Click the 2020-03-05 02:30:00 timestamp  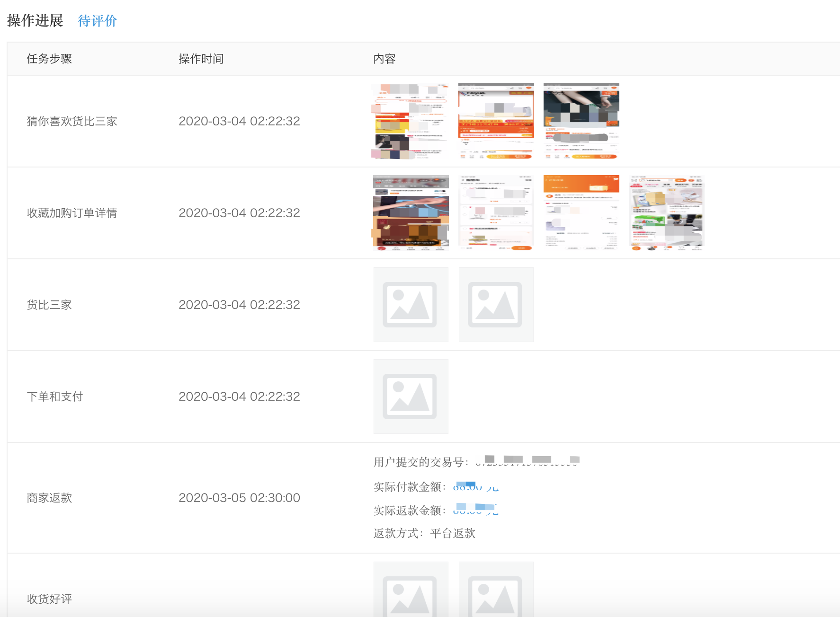(x=239, y=498)
